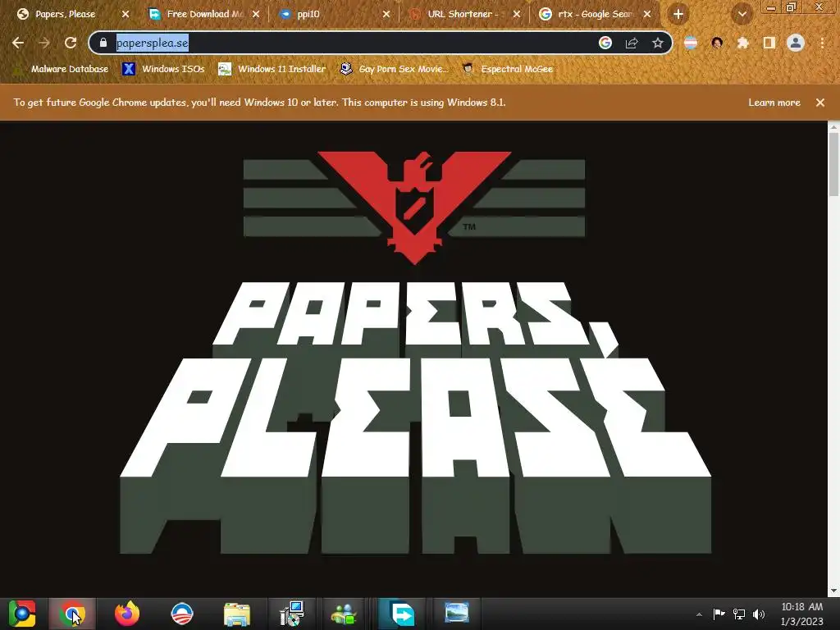Open the Action Center flag icon

tap(719, 614)
